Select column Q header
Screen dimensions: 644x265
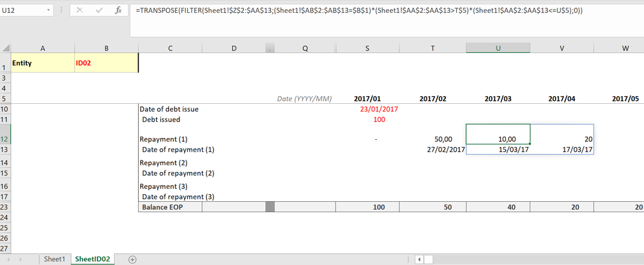click(x=305, y=48)
